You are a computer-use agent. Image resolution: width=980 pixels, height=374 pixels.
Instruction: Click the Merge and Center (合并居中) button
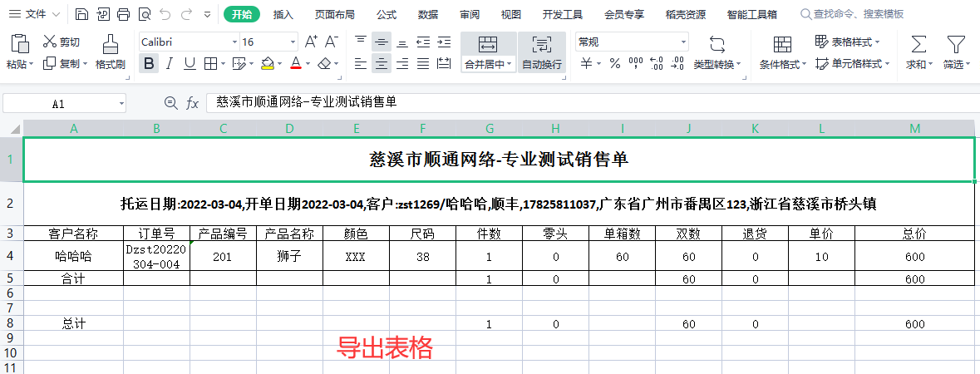(488, 52)
